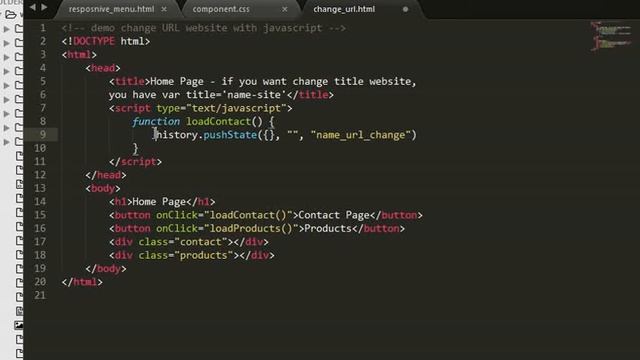Screen dimensions: 640x360
Task: Expand sidebar folder beside line number 1
Action: [x=7, y=29]
